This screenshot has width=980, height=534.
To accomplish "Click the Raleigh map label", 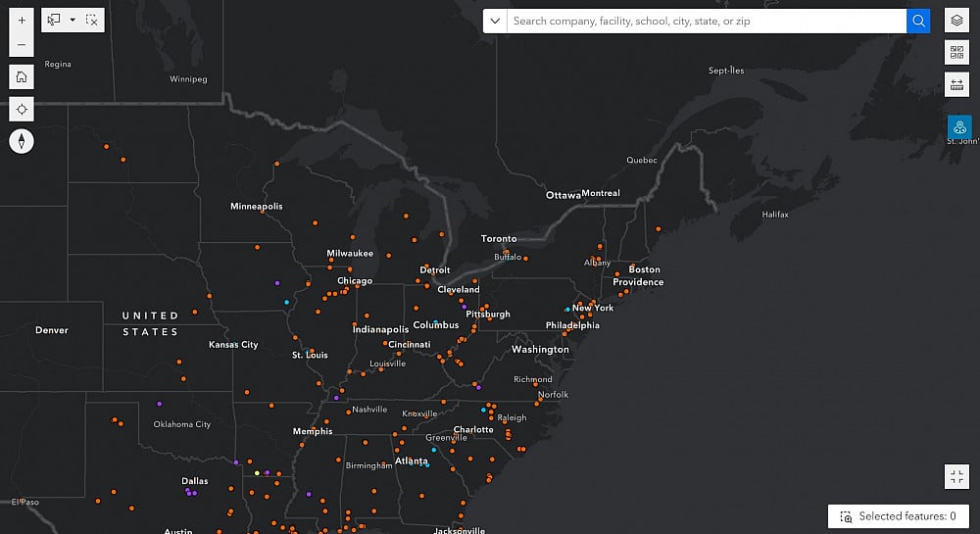I will click(512, 417).
